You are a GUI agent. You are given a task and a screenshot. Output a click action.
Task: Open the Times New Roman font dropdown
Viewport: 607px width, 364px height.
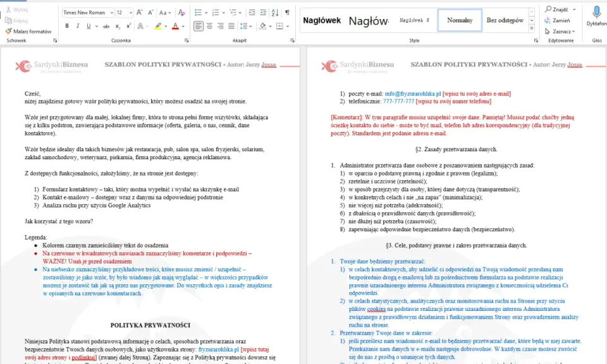pos(111,13)
